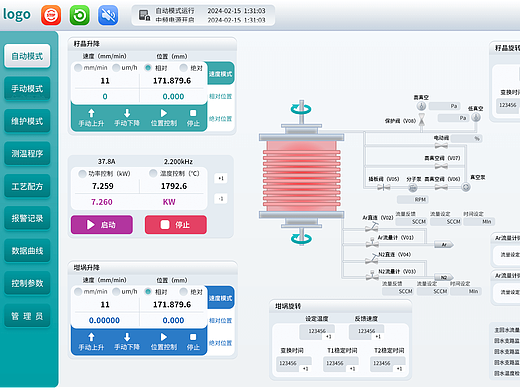Switch to 手动模式 in the sidebar
This screenshot has height=390, width=520.
coord(27,88)
